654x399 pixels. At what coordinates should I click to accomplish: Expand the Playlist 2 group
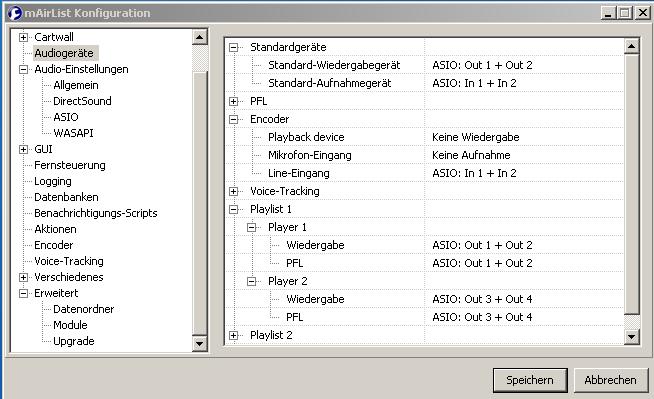(x=234, y=335)
